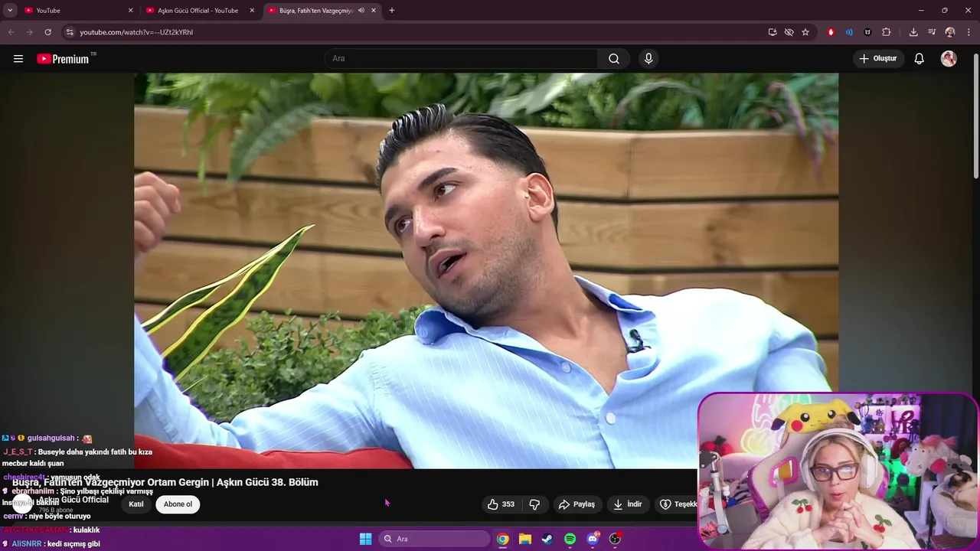Open the blue sound wave extension
980x551 pixels.
click(849, 32)
